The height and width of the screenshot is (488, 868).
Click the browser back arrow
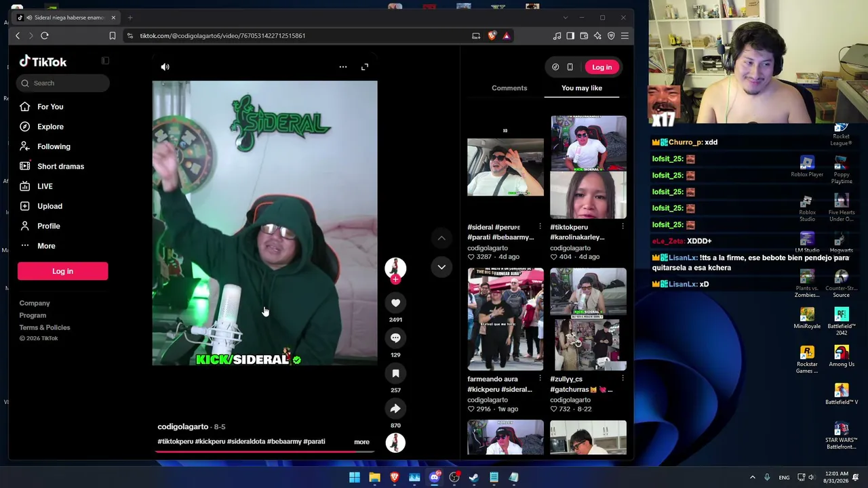pyautogui.click(x=18, y=36)
